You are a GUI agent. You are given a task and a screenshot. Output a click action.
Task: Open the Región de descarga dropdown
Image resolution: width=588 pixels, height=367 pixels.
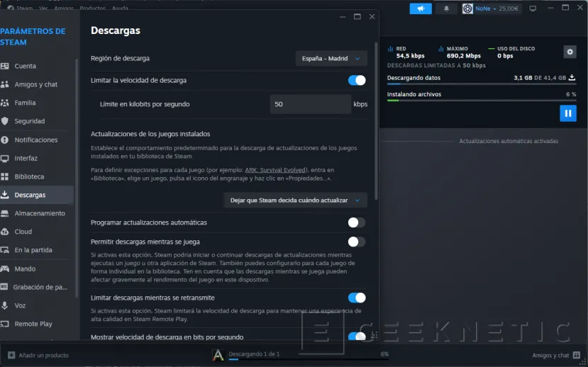(331, 58)
